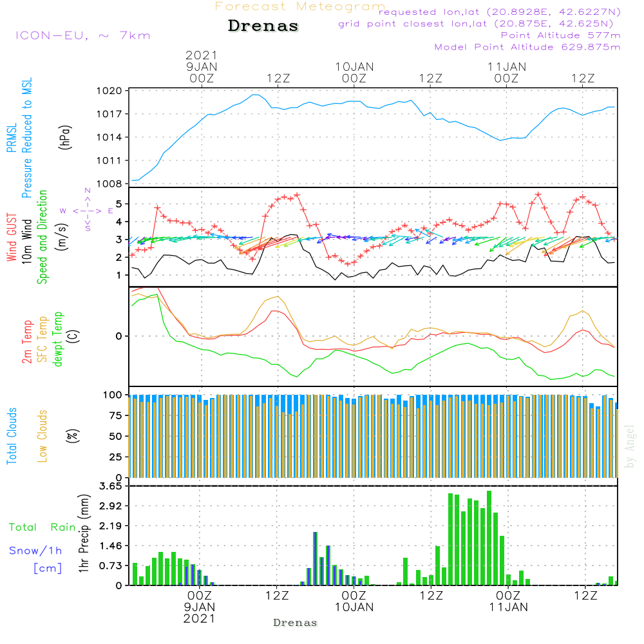Click the 'Total Clouds' blue label

[12, 436]
